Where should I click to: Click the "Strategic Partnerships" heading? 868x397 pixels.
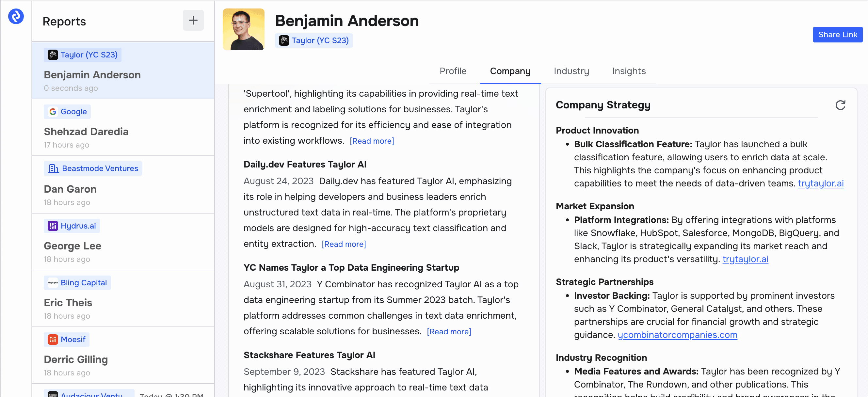(604, 282)
